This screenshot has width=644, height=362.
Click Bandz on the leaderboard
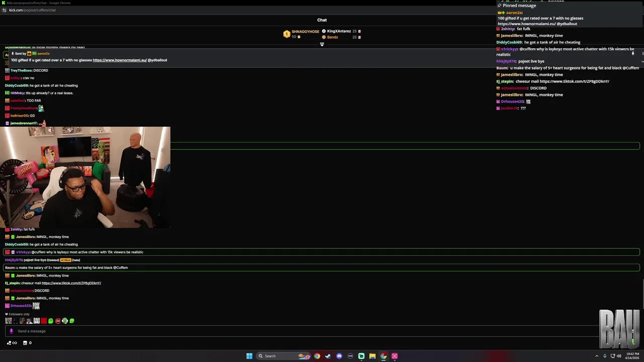coord(333,37)
